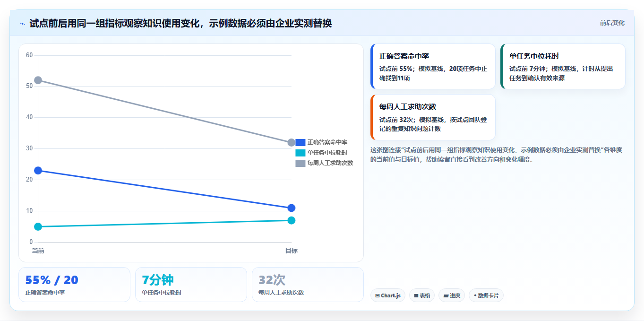Screen dimensions: 644x321
Task: Select the gray data point at 目标
Action: (292, 142)
